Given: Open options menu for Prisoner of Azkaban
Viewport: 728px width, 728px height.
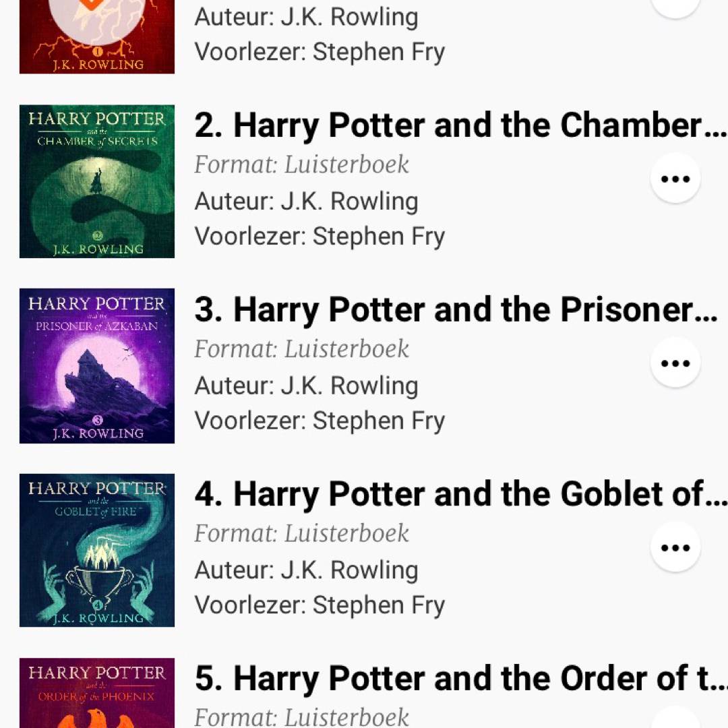Looking at the screenshot, I should [675, 363].
